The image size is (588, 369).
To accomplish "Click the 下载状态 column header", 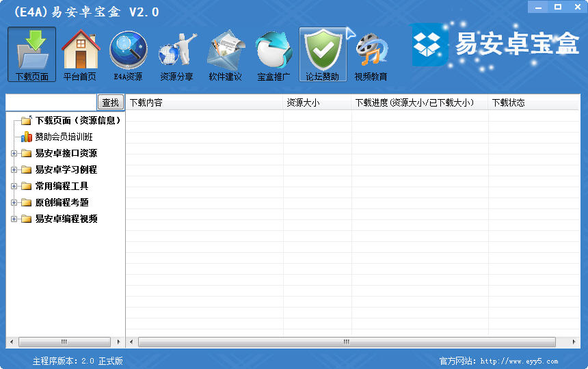I will (534, 102).
